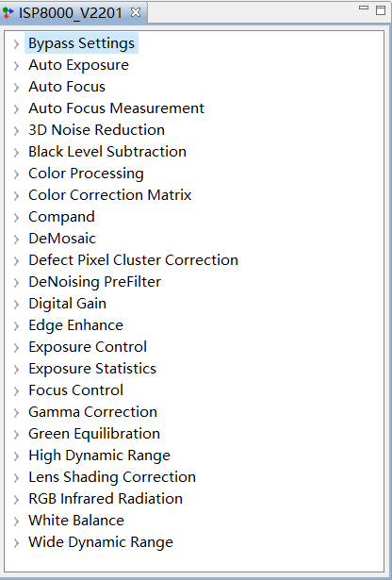The height and width of the screenshot is (580, 392).
Task: Expand the 3D Noise Reduction chevron
Action: pos(16,131)
